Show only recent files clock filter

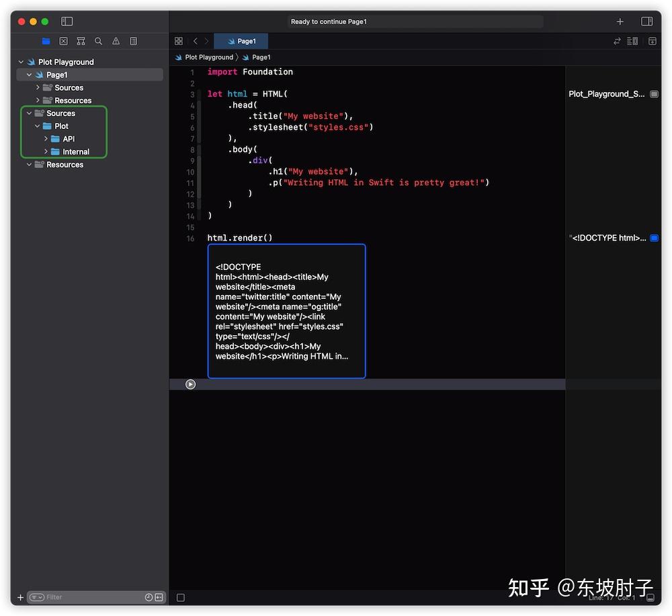149,597
